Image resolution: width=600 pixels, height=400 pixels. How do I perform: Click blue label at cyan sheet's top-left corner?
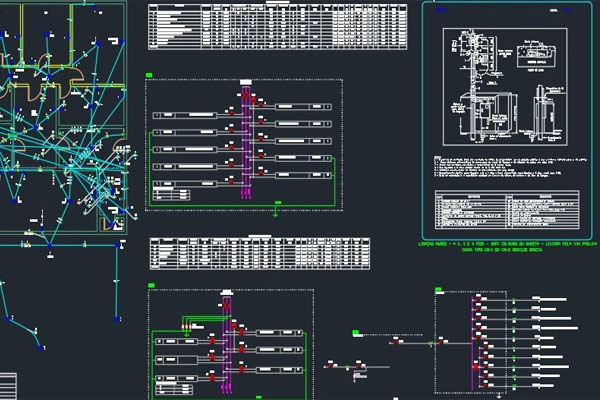point(442,10)
